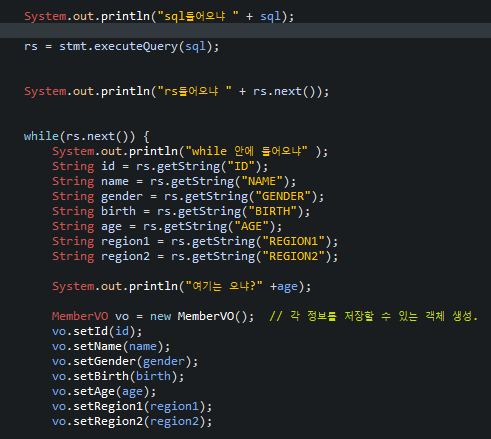The height and width of the screenshot is (439, 491).
Task: Click the "AGE" string literal
Action: (252, 226)
